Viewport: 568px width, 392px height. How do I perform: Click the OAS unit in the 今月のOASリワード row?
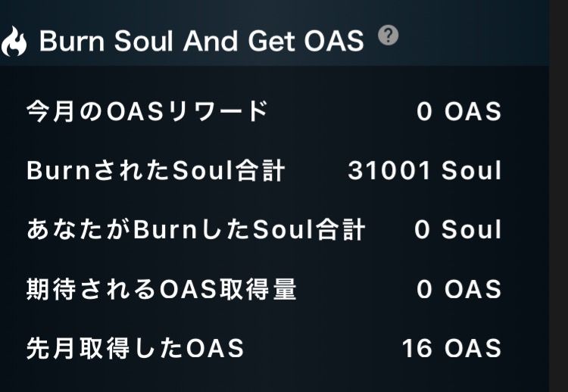pyautogui.click(x=473, y=112)
